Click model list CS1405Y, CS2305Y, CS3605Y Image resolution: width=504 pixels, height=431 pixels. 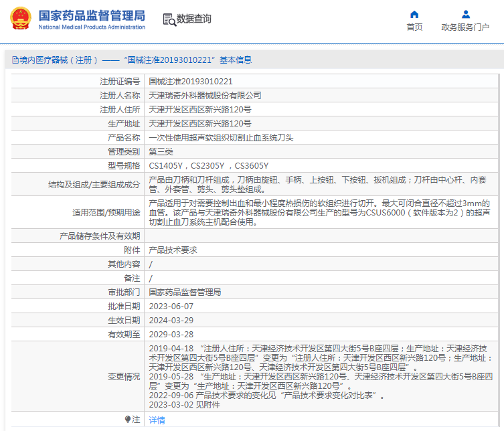click(x=209, y=166)
